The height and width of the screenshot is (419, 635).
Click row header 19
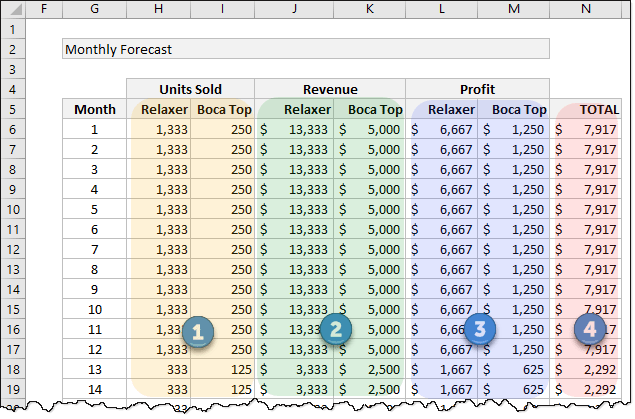point(13,389)
